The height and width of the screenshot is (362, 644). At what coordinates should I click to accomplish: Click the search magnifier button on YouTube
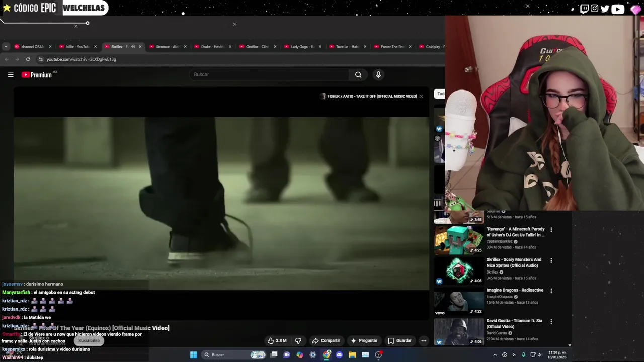pyautogui.click(x=358, y=75)
